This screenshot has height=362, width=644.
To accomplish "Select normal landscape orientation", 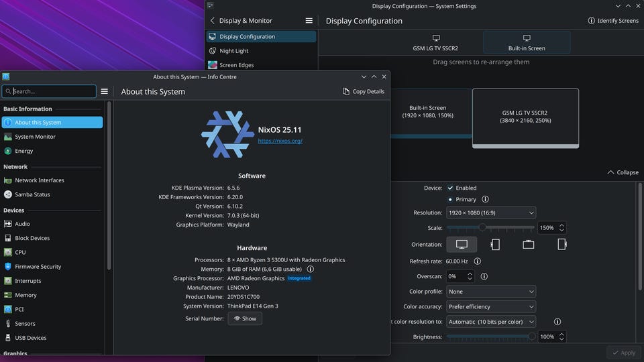I will point(462,244).
